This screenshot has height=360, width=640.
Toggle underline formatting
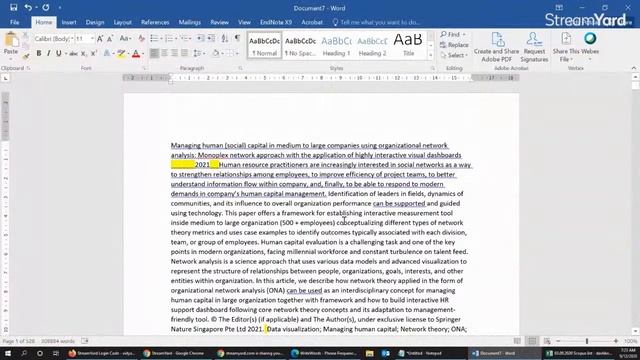tap(59, 53)
